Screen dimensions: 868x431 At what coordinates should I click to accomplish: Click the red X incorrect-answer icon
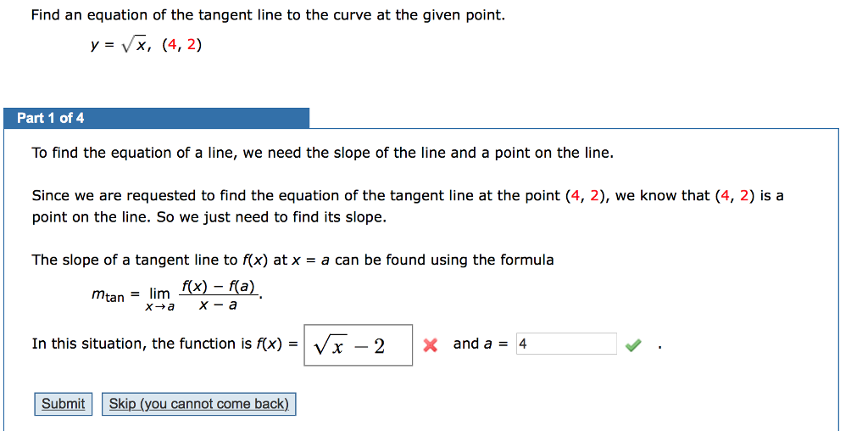point(430,344)
